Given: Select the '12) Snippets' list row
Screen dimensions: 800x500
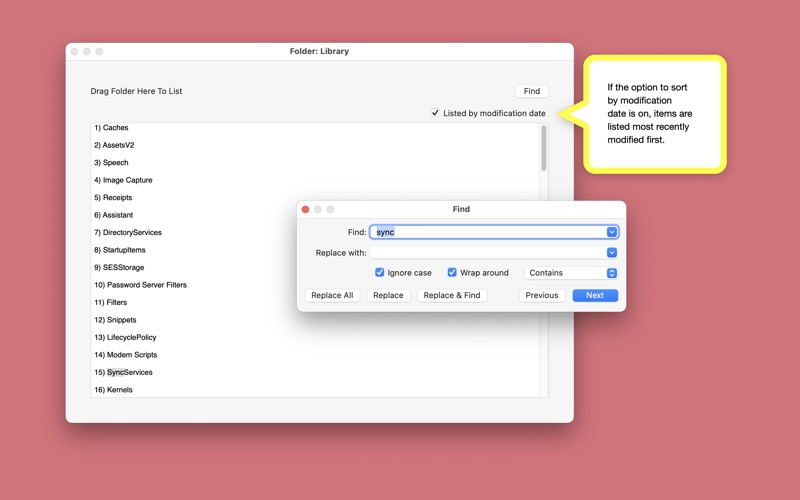Looking at the screenshot, I should 315,320.
